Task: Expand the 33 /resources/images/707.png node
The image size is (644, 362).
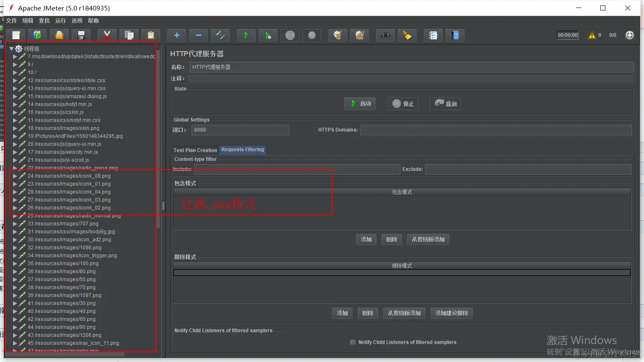Action: pos(15,224)
